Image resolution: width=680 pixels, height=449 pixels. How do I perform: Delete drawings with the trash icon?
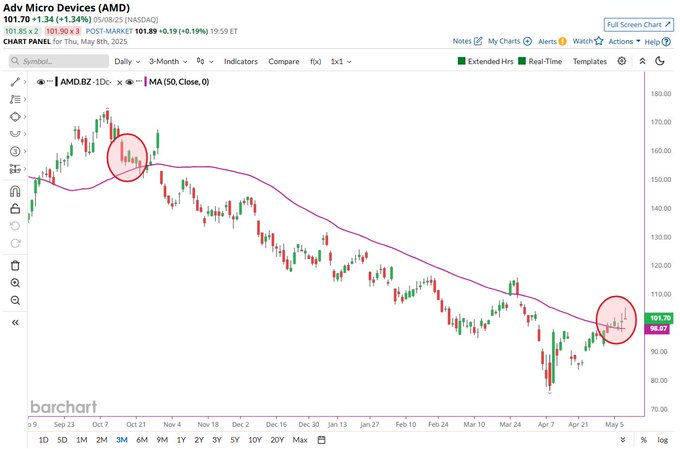point(15,265)
